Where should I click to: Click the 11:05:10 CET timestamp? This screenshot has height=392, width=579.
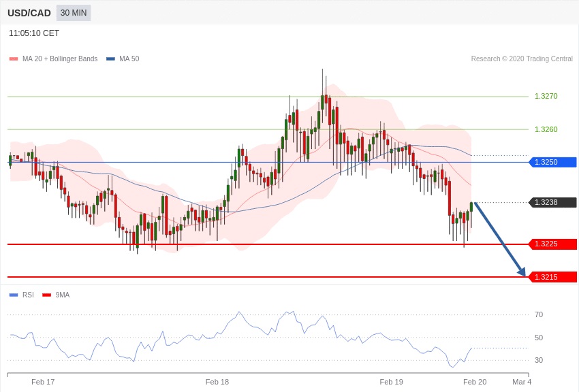tap(34, 33)
